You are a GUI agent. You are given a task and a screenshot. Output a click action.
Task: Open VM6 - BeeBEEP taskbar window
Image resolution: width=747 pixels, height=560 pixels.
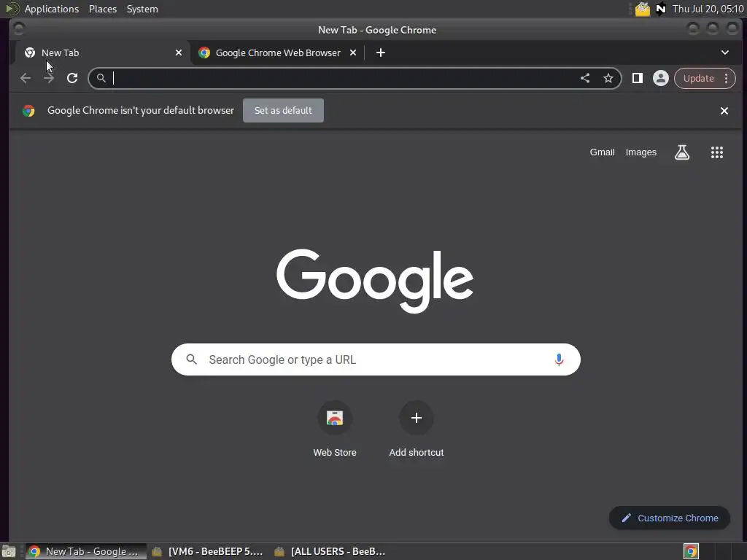coord(208,551)
